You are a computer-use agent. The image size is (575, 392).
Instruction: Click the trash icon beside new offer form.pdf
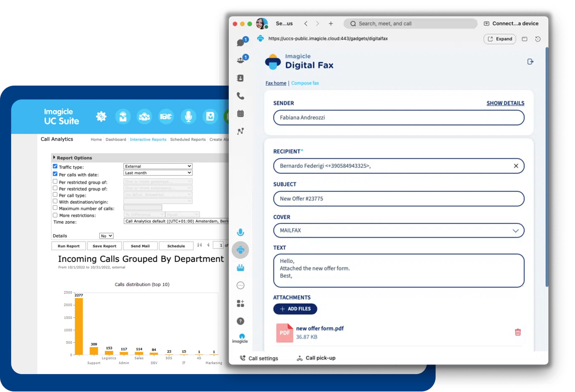pos(518,332)
